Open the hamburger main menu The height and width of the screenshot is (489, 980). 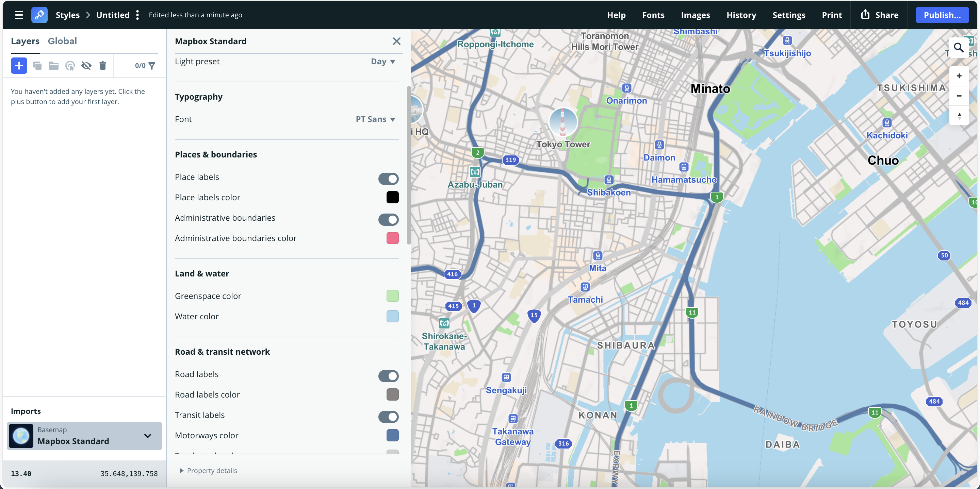pyautogui.click(x=19, y=15)
